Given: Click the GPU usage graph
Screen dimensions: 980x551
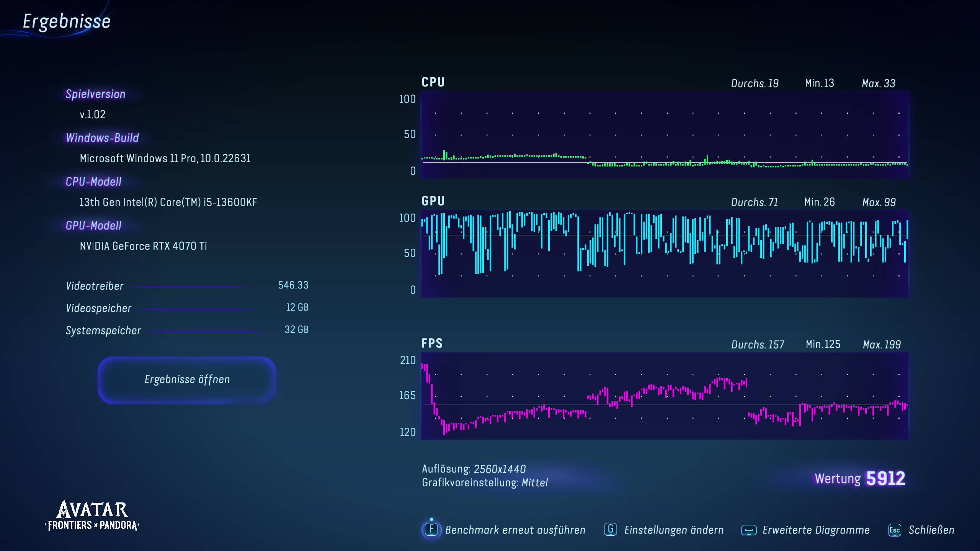Looking at the screenshot, I should pyautogui.click(x=665, y=253).
